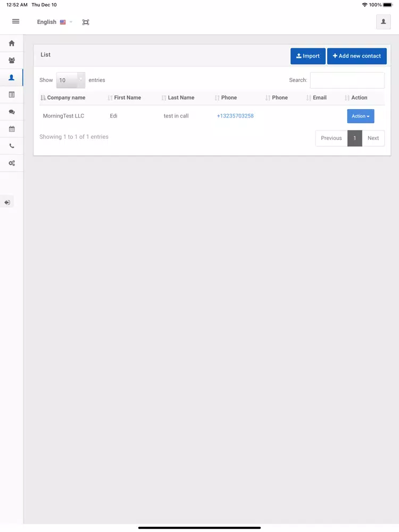Check the Wi-Fi status icon
This screenshot has width=399, height=532.
pyautogui.click(x=365, y=5)
